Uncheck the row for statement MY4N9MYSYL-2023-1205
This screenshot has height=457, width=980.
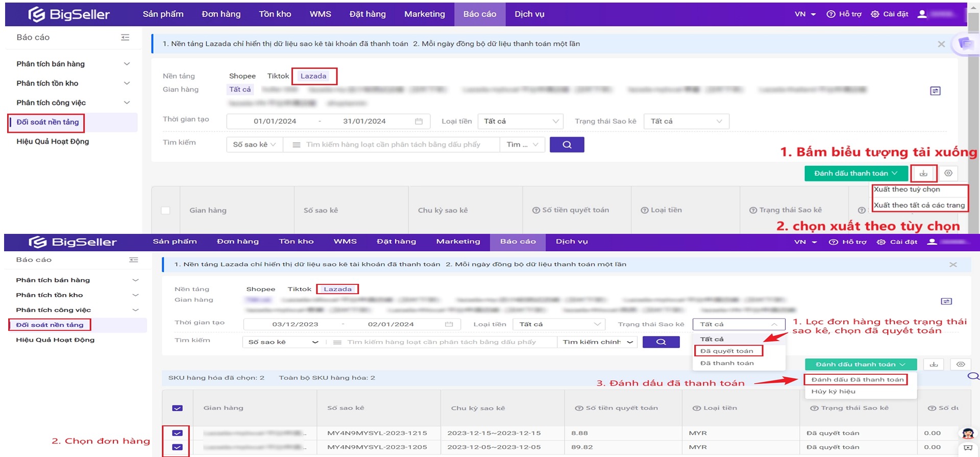[x=177, y=447]
